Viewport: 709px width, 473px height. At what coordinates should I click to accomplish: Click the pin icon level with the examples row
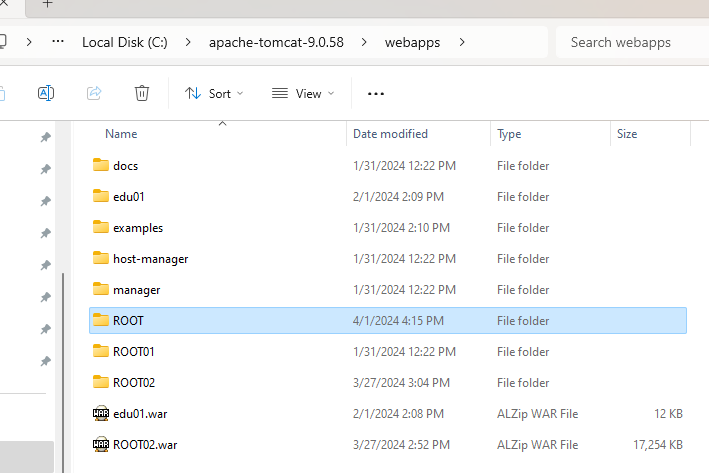45,233
